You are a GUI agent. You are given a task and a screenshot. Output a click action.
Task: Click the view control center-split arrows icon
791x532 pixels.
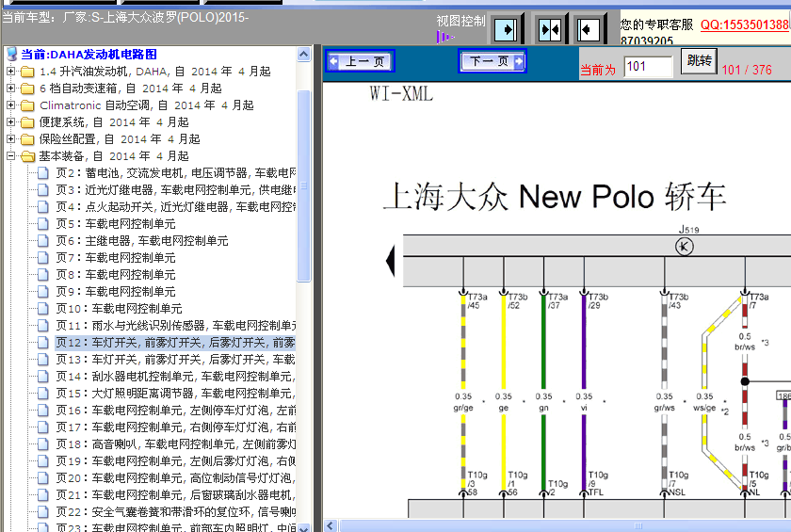click(x=549, y=30)
